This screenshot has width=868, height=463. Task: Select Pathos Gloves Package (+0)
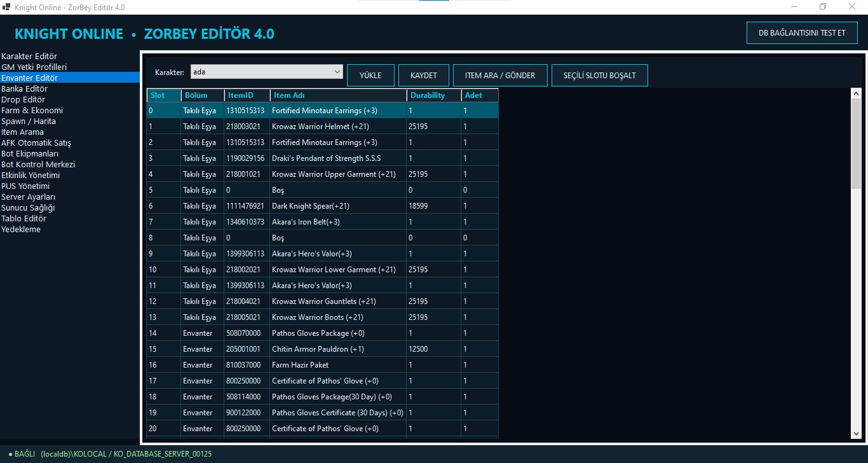323,333
